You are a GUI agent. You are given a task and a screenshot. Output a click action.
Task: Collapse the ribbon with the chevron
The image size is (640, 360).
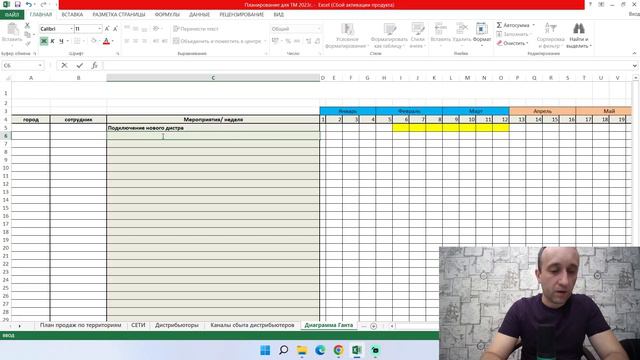click(x=634, y=53)
